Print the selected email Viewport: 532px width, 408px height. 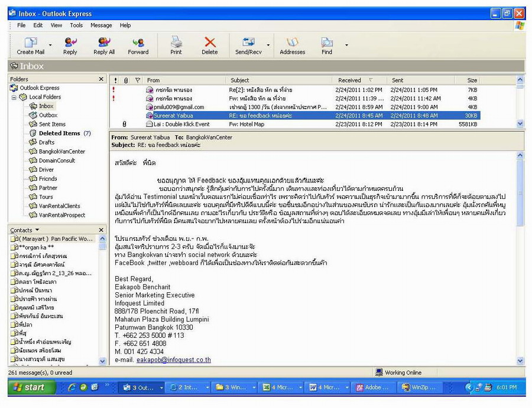[x=176, y=45]
